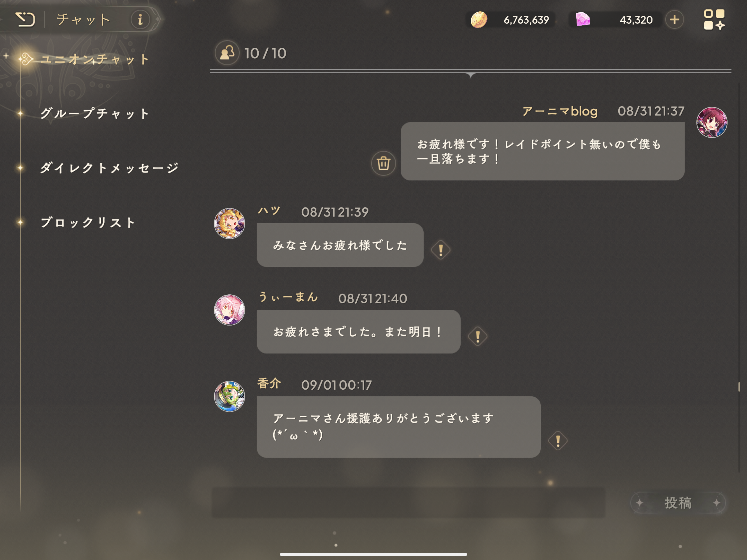Viewport: 747px width, 560px height.
Task: Tap ハツ's avatar thumbnail
Action: (x=230, y=223)
